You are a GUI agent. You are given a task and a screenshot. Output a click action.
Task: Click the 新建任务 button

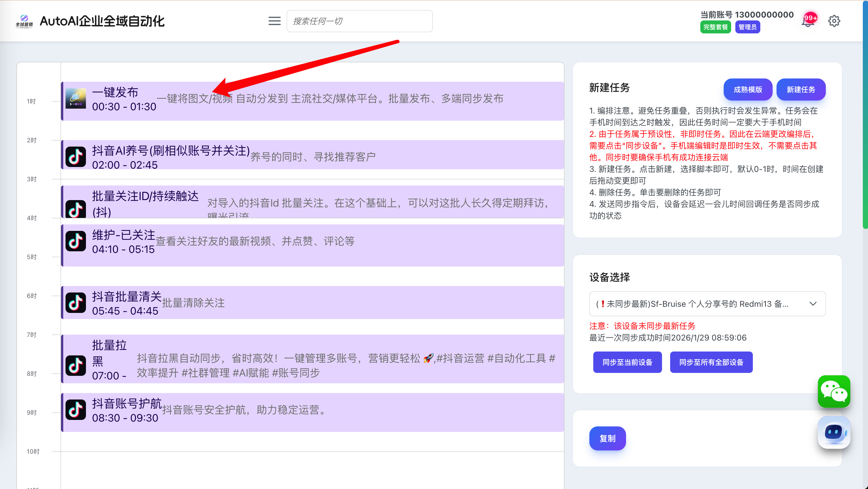pyautogui.click(x=801, y=89)
